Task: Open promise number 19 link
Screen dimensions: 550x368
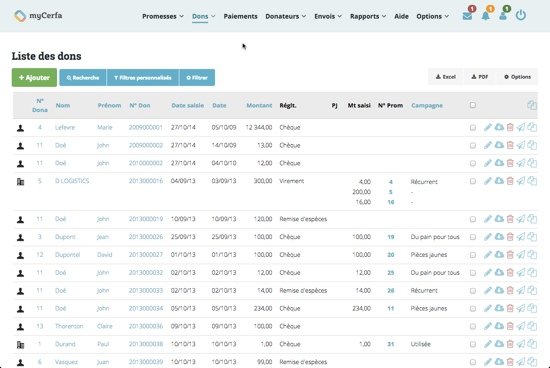Action: tap(391, 237)
